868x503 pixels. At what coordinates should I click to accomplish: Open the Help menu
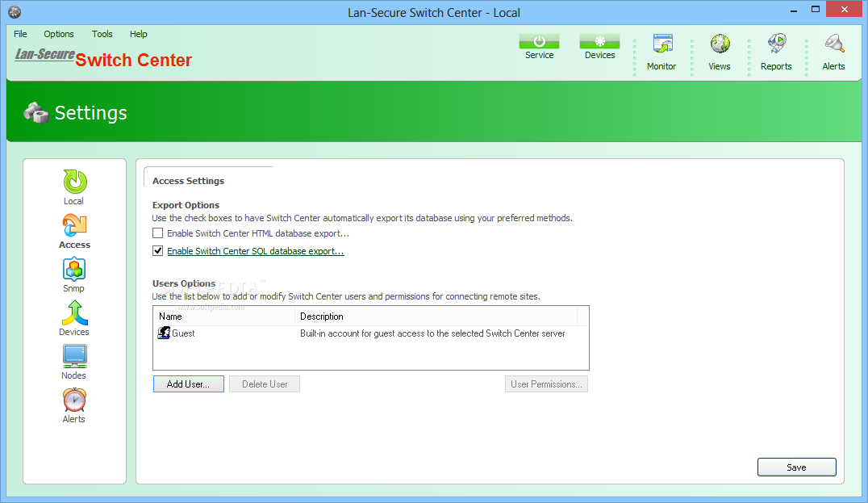coord(139,34)
